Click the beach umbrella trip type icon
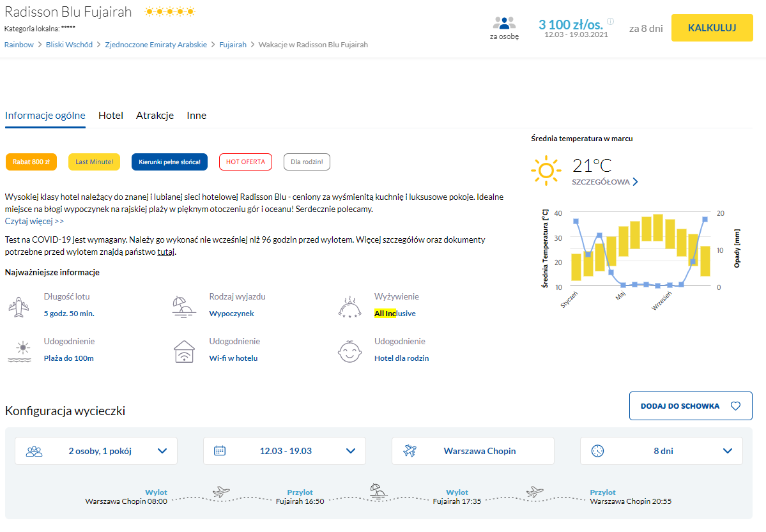This screenshot has height=532, width=766. click(x=184, y=307)
